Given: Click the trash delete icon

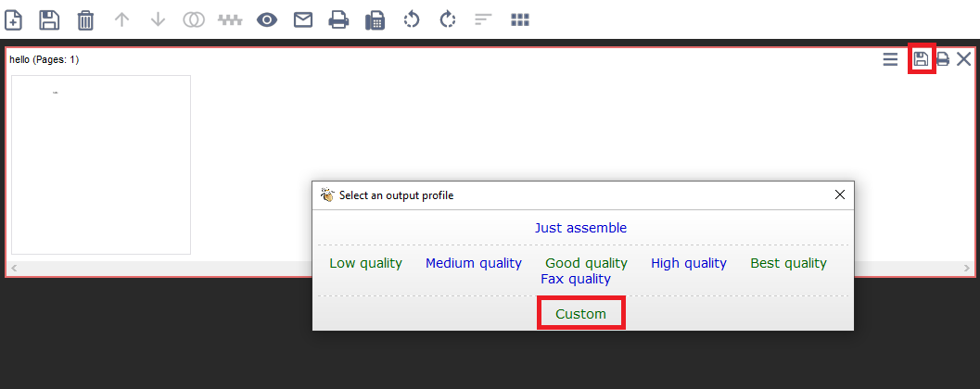Looking at the screenshot, I should pyautogui.click(x=85, y=20).
